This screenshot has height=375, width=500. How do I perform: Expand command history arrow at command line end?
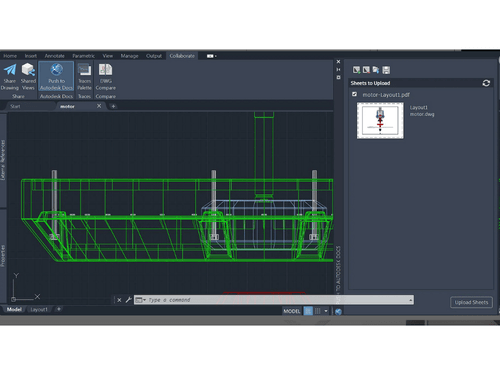click(410, 300)
